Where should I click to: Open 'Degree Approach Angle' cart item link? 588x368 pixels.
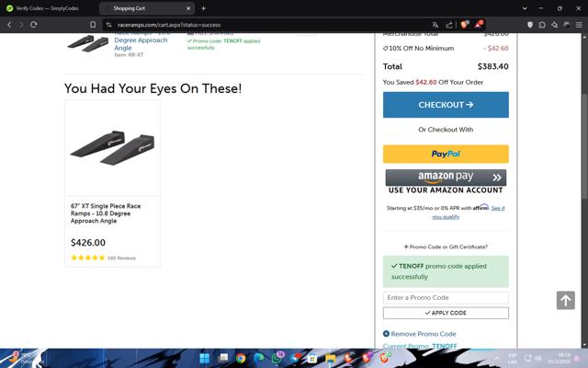click(x=141, y=44)
